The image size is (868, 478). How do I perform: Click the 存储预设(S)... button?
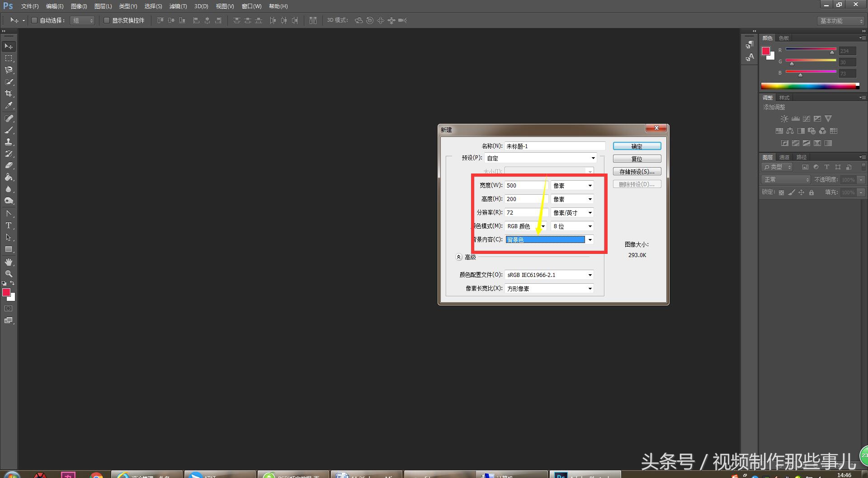(637, 172)
